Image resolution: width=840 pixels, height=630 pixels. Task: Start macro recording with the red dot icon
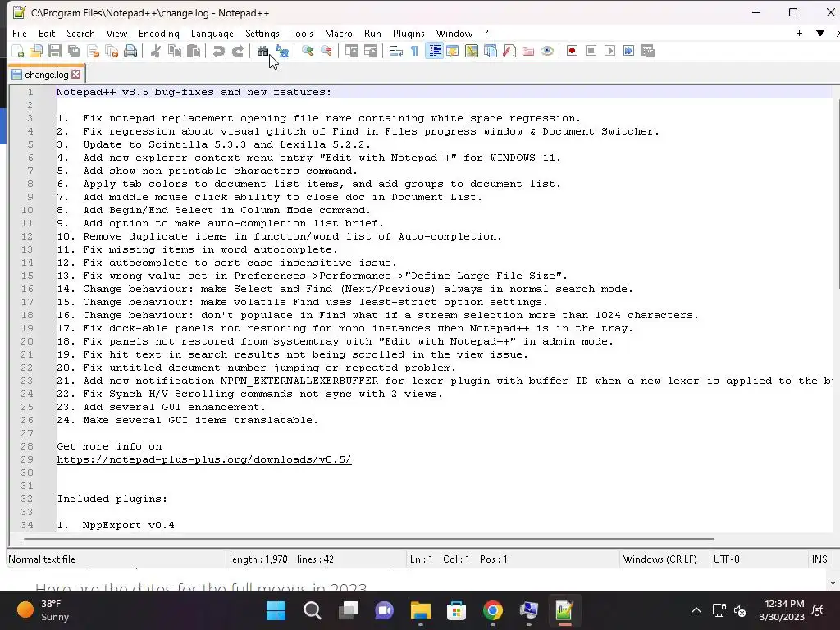tap(572, 51)
